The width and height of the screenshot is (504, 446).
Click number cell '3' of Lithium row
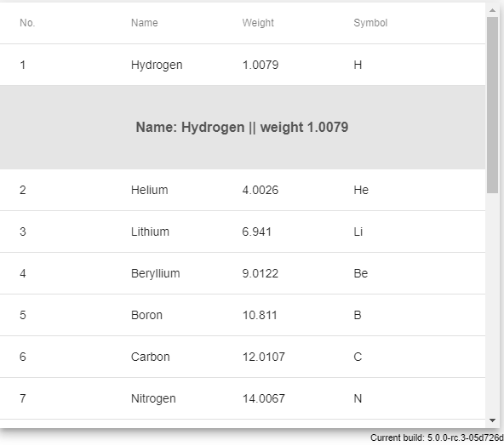point(22,232)
